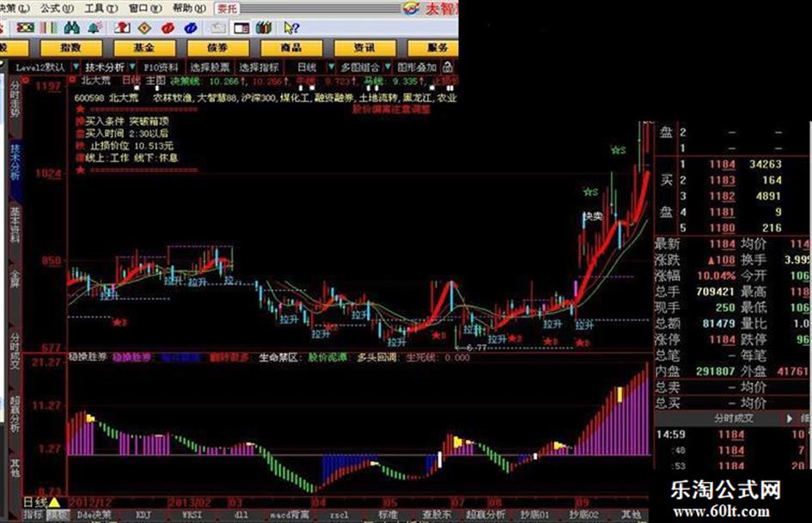Viewport: 812px width, 523px height.
Task: Select the 技术分析 side tab
Action: pyautogui.click(x=15, y=162)
